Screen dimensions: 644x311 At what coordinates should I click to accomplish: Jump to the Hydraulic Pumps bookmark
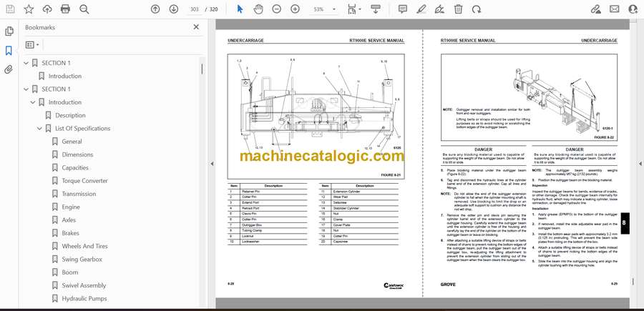[x=84, y=298]
